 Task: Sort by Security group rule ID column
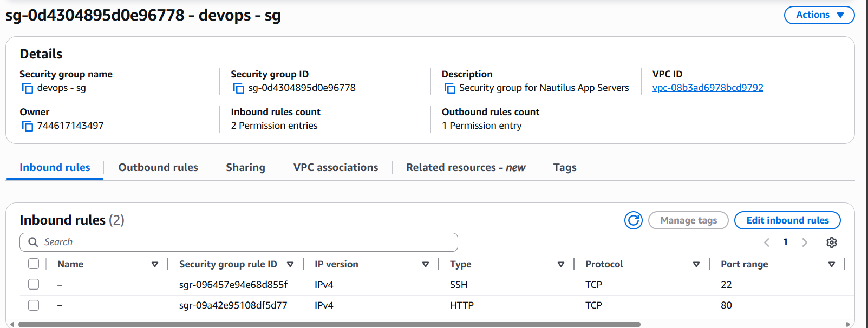pyautogui.click(x=290, y=264)
